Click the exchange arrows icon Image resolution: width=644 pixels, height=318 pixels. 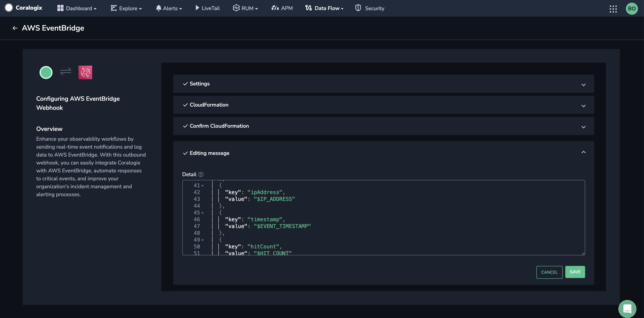coord(65,72)
